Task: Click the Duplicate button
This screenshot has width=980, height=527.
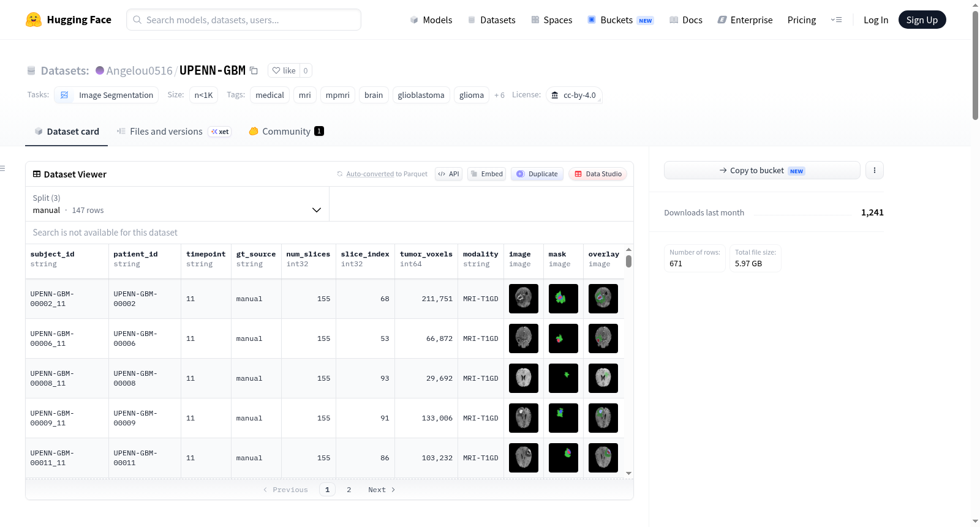Action: click(537, 174)
